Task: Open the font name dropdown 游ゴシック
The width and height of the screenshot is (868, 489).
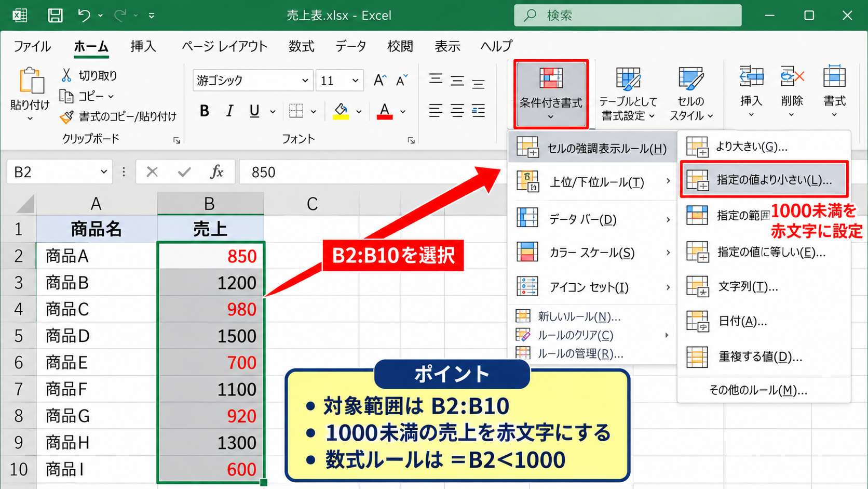Action: (305, 81)
